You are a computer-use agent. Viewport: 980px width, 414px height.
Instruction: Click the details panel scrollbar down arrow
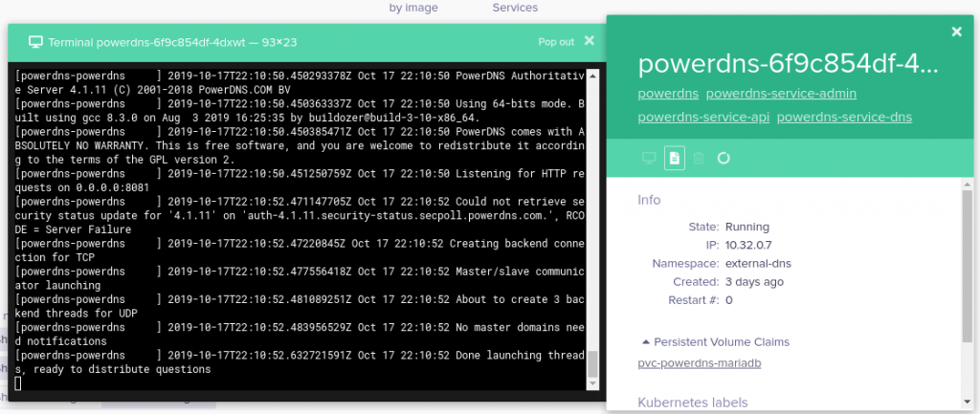point(967,403)
